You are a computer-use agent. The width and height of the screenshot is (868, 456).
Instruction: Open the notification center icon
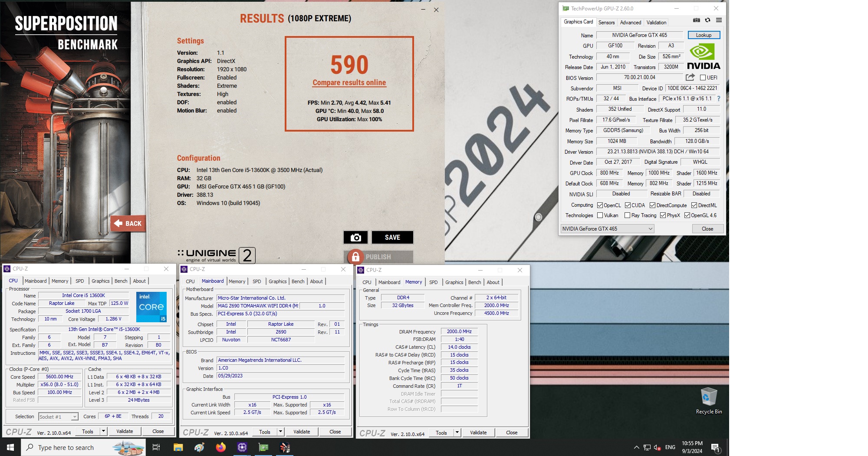[x=716, y=447]
